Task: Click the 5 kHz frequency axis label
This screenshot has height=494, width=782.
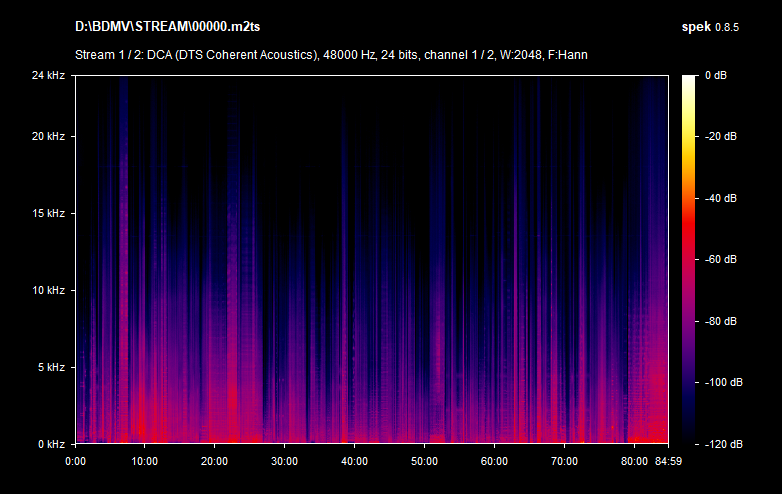Action: (50, 367)
